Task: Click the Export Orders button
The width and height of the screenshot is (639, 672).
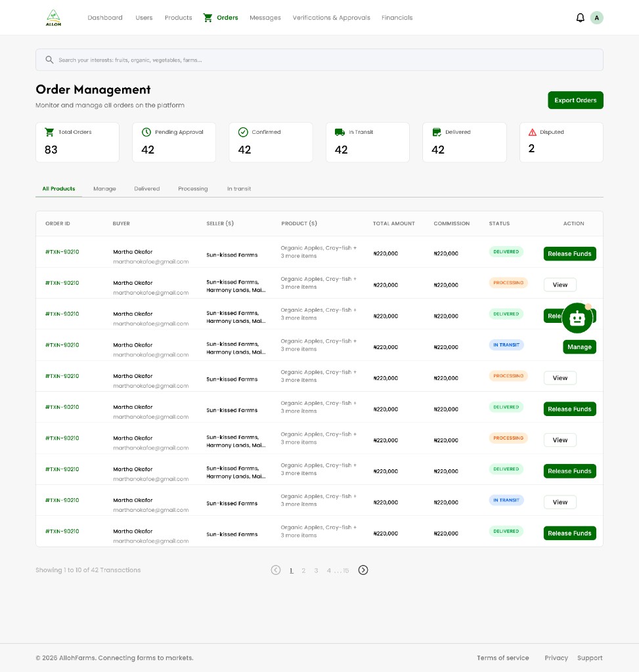Action: tap(575, 100)
